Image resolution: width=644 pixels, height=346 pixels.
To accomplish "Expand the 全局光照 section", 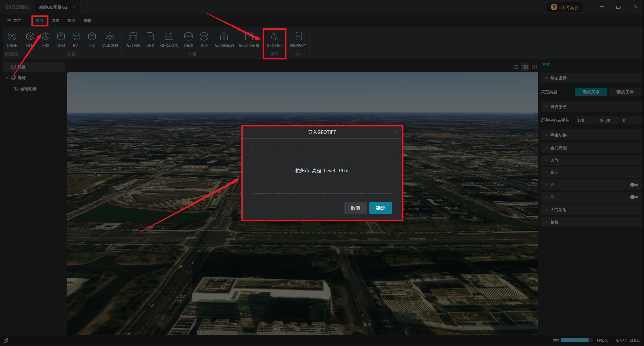I will pyautogui.click(x=558, y=148).
